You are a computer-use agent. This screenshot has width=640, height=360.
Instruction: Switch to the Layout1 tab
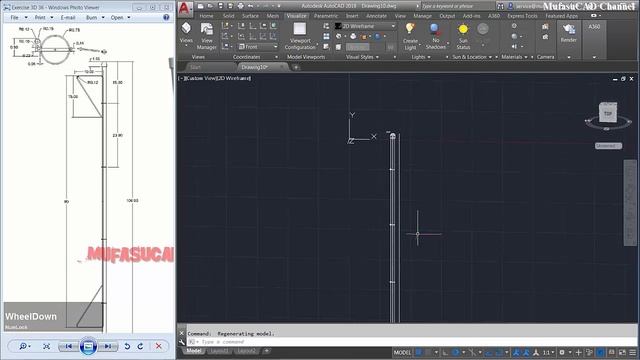point(220,351)
